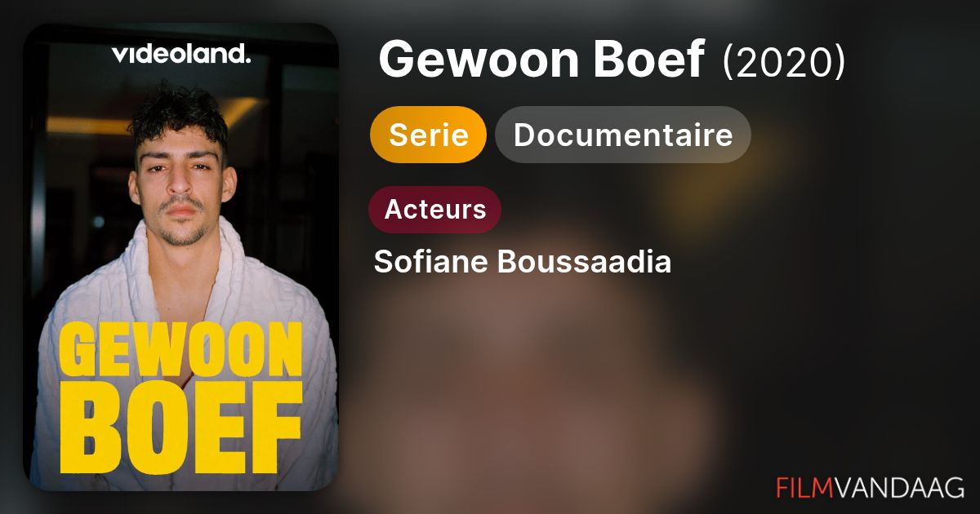The height and width of the screenshot is (514, 980).
Task: Click the red FILM part of the logo
Action: point(804,487)
